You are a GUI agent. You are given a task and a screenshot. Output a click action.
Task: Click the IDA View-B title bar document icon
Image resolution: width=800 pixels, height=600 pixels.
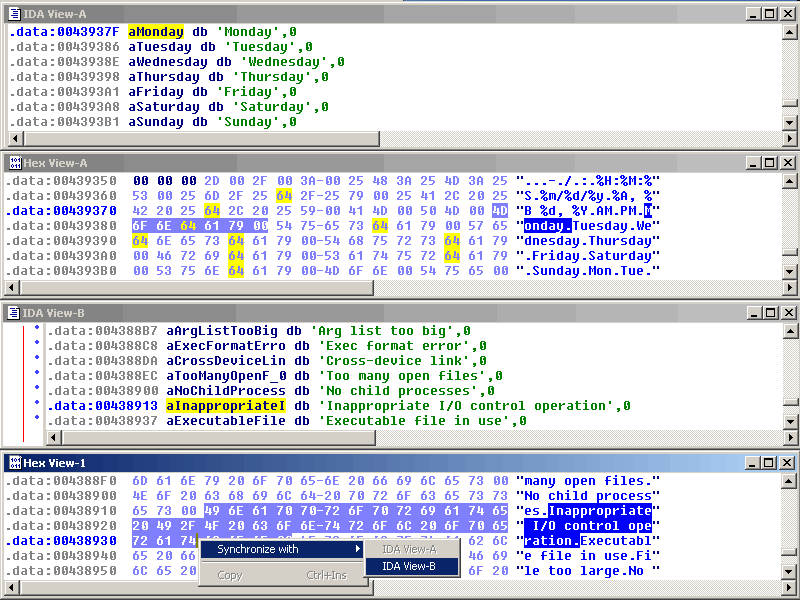14,313
